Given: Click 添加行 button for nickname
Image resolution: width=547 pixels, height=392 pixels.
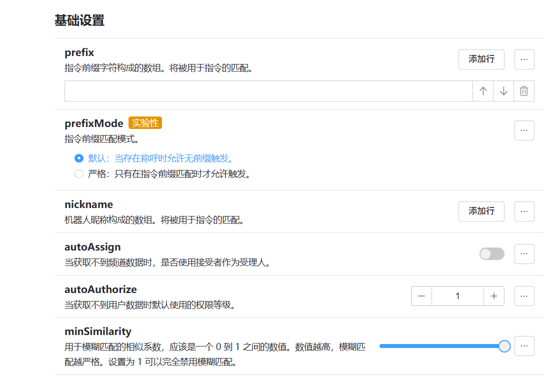Looking at the screenshot, I should tap(481, 211).
